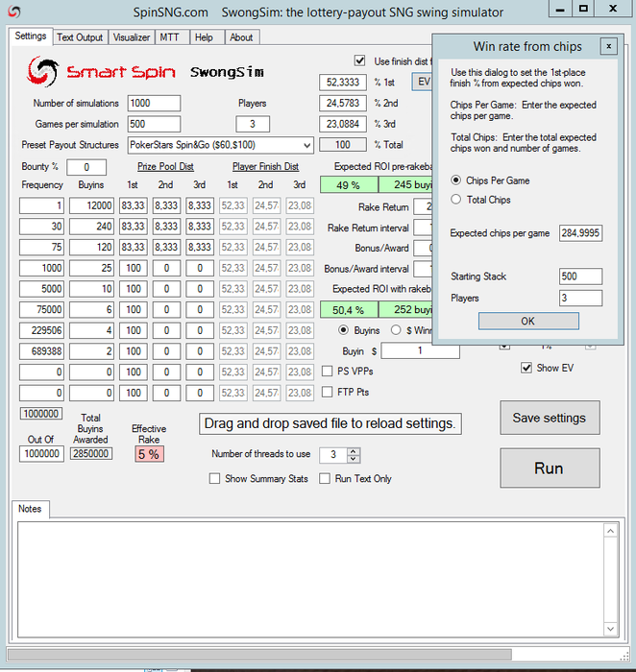
Task: Click the Buyin $ input field
Action: [x=420, y=350]
